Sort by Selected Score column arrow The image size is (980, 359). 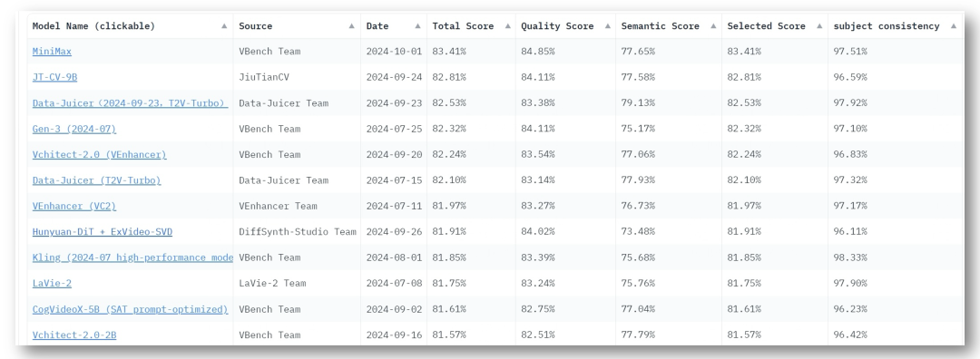(819, 26)
